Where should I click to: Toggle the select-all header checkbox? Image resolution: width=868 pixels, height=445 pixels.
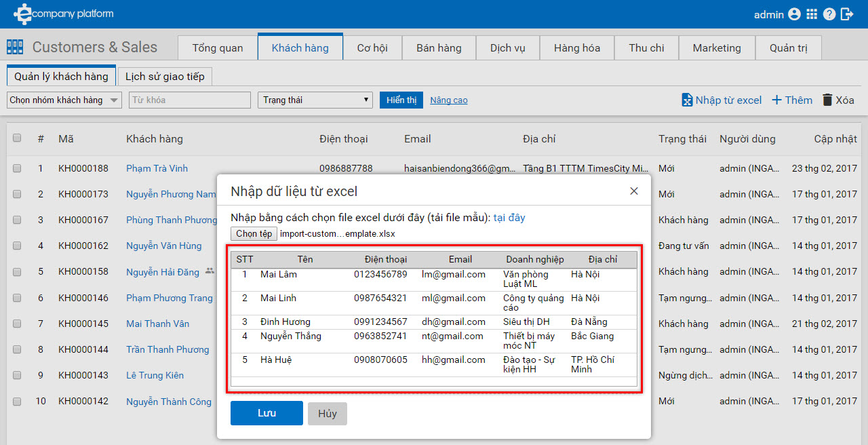click(x=17, y=138)
